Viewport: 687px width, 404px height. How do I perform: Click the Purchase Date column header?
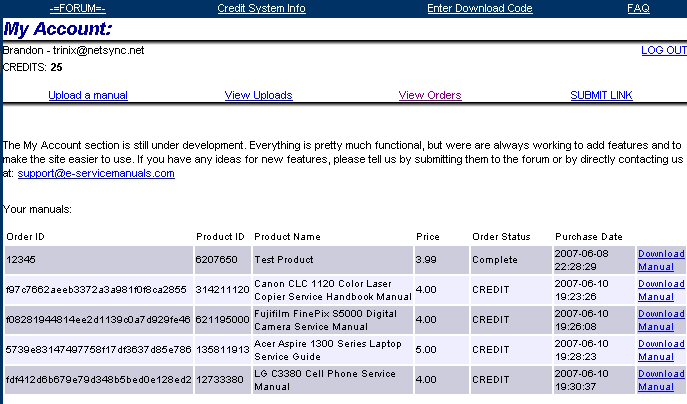(588, 237)
